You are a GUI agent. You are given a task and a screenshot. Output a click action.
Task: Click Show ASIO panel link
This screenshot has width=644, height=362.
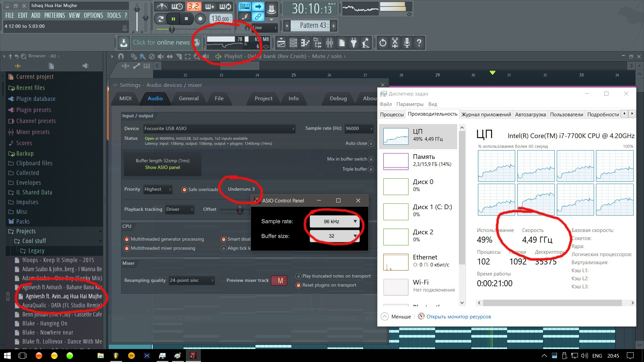162,168
